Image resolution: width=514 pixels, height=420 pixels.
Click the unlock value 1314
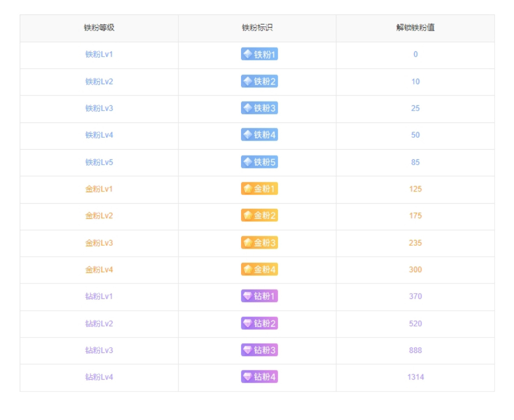point(415,377)
